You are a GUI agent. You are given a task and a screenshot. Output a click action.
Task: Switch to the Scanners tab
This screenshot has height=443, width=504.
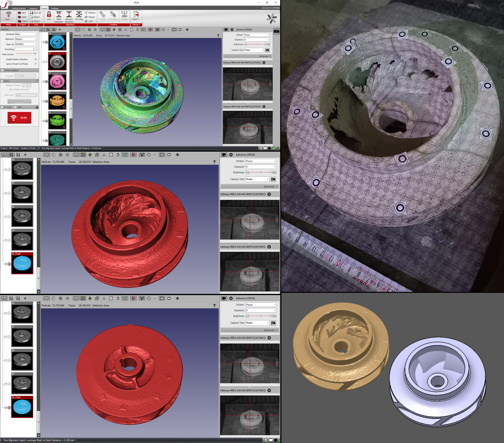(33, 8)
